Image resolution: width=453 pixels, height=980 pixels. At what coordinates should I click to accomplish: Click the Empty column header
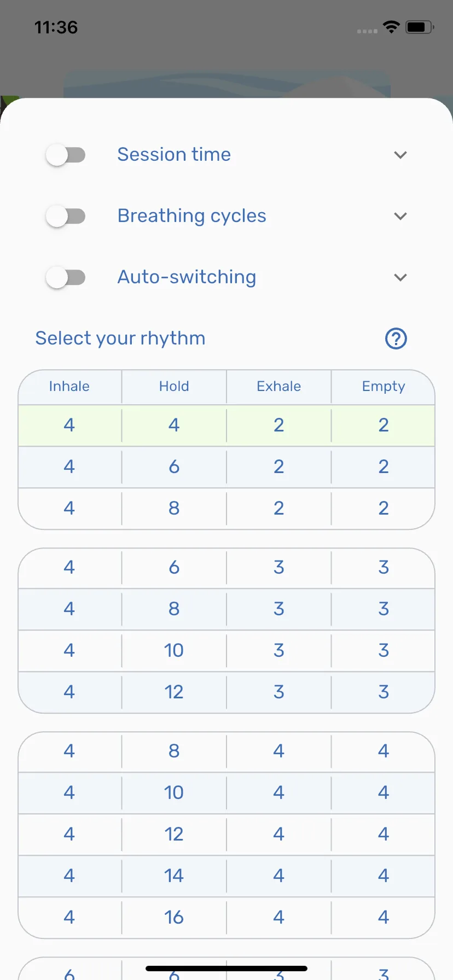[384, 387]
